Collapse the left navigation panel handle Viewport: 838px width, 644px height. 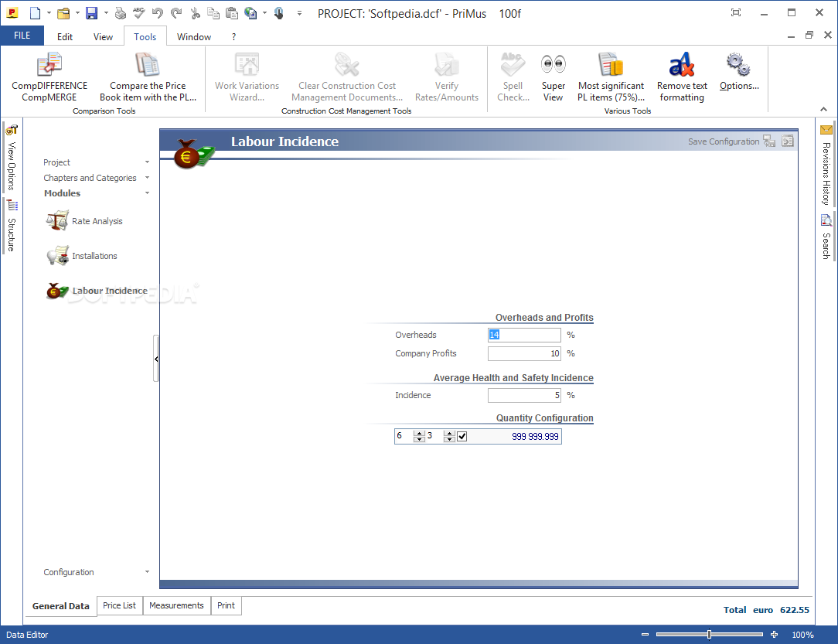156,359
